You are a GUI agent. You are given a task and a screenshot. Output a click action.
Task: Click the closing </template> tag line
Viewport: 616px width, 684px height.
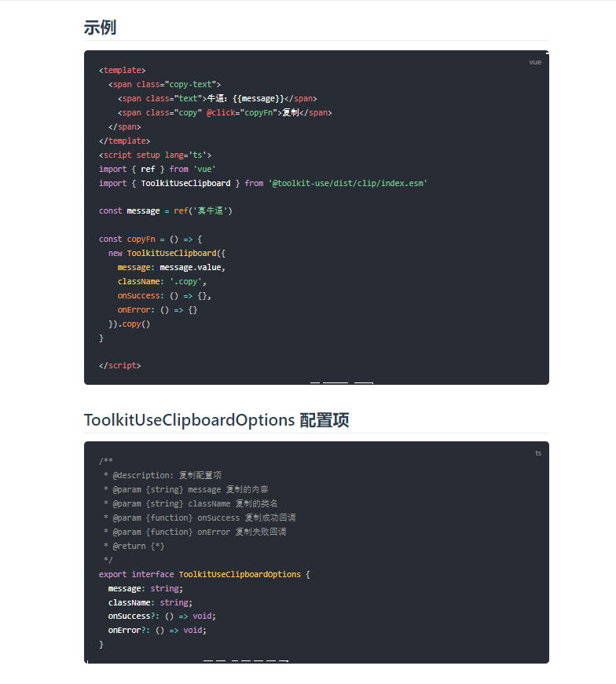point(124,141)
